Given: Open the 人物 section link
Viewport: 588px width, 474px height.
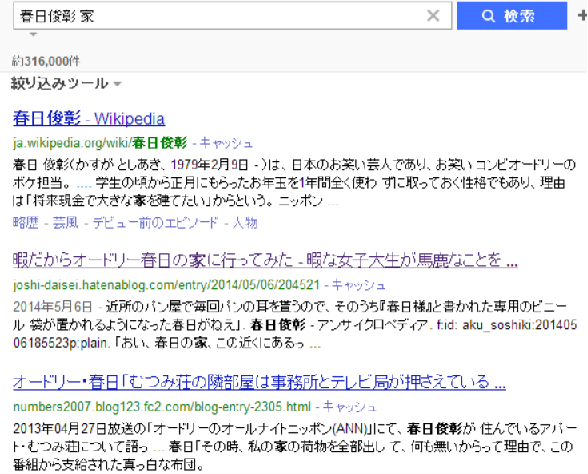Looking at the screenshot, I should [245, 223].
